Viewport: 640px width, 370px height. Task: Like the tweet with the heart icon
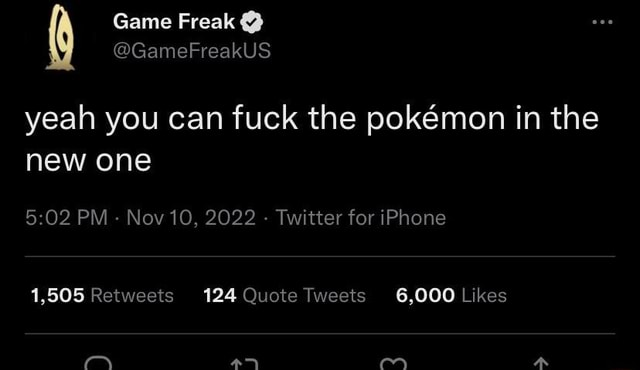tap(393, 363)
